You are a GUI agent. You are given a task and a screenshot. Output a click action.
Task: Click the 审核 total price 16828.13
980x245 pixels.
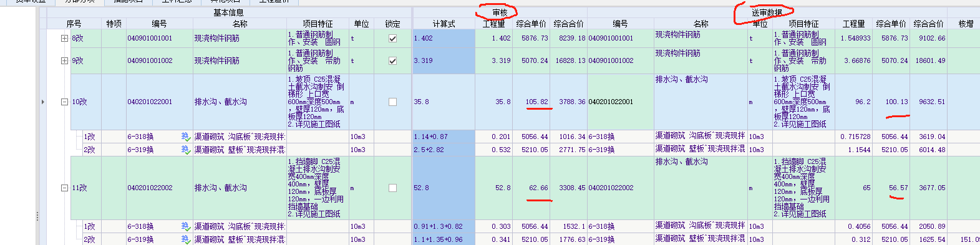click(x=570, y=60)
